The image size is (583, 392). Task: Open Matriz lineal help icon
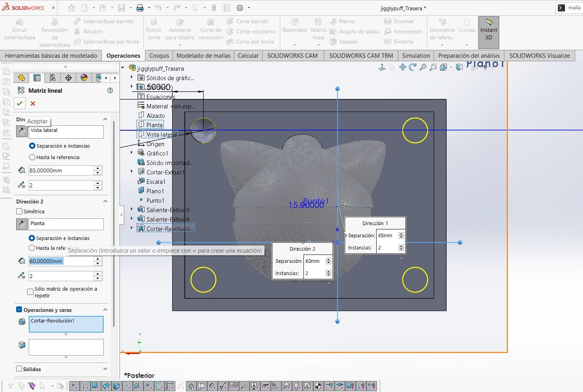point(110,90)
